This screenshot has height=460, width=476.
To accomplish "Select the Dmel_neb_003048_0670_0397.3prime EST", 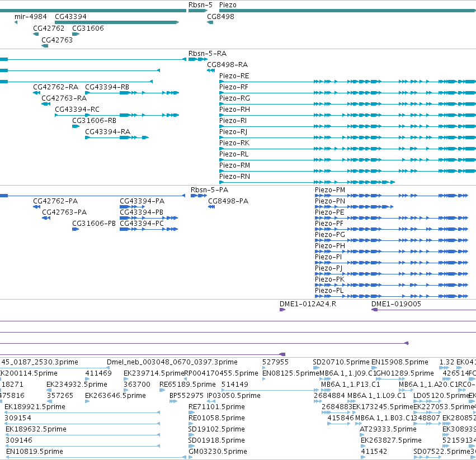I will (x=172, y=362).
